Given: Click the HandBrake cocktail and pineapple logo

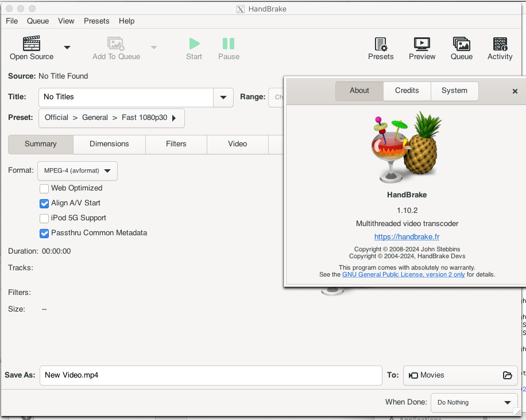Looking at the screenshot, I should pyautogui.click(x=407, y=147).
